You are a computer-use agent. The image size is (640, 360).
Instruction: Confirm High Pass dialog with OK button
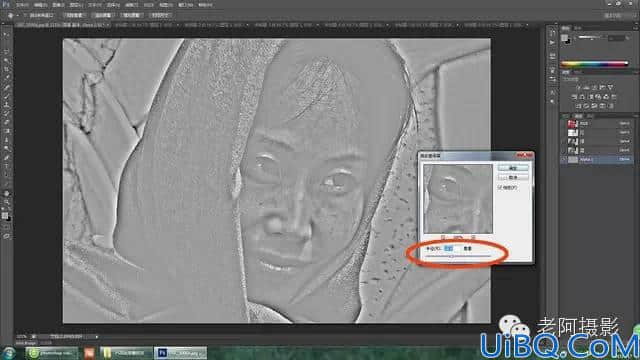(x=513, y=168)
